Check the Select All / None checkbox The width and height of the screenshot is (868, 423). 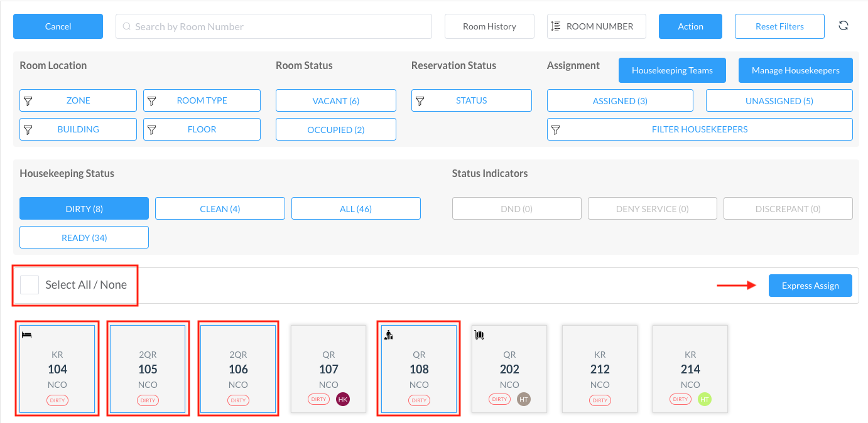tap(30, 285)
